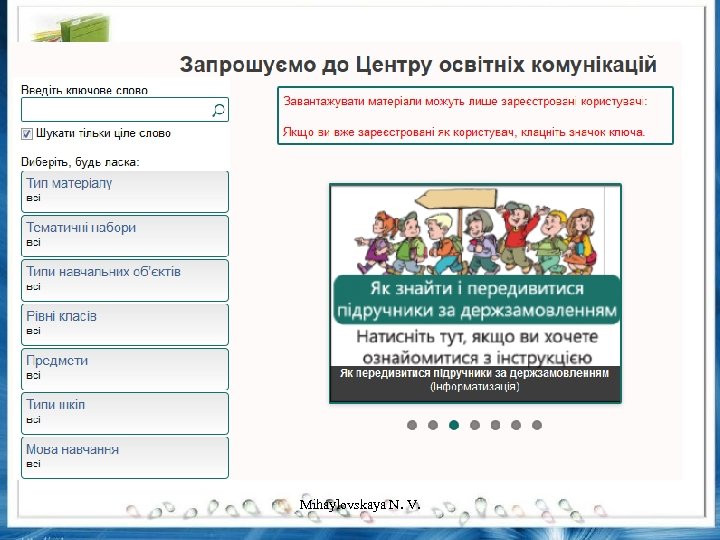The image size is (720, 540).
Task: Click the 'Mihaylovskaya N. V.' footer text
Action: (360, 505)
